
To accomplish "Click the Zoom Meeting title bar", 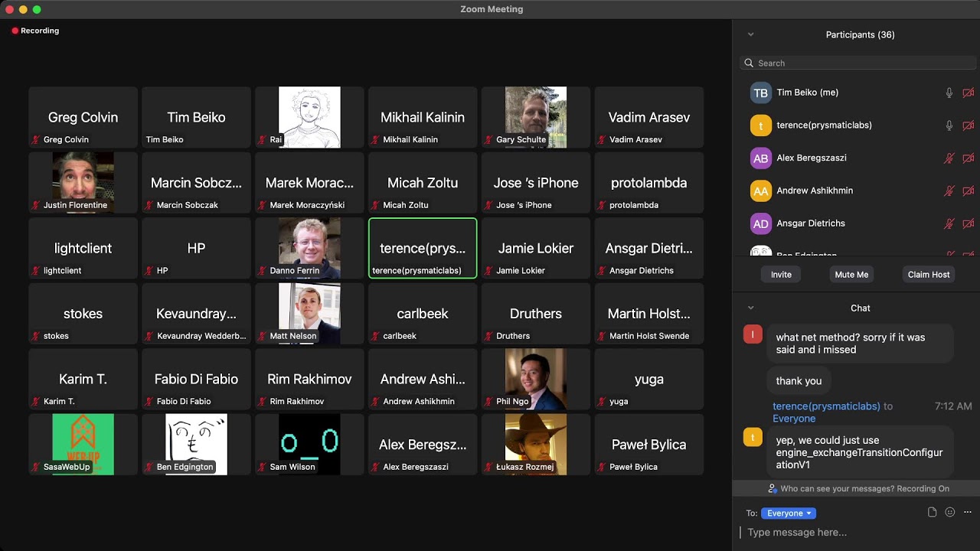I will [492, 9].
